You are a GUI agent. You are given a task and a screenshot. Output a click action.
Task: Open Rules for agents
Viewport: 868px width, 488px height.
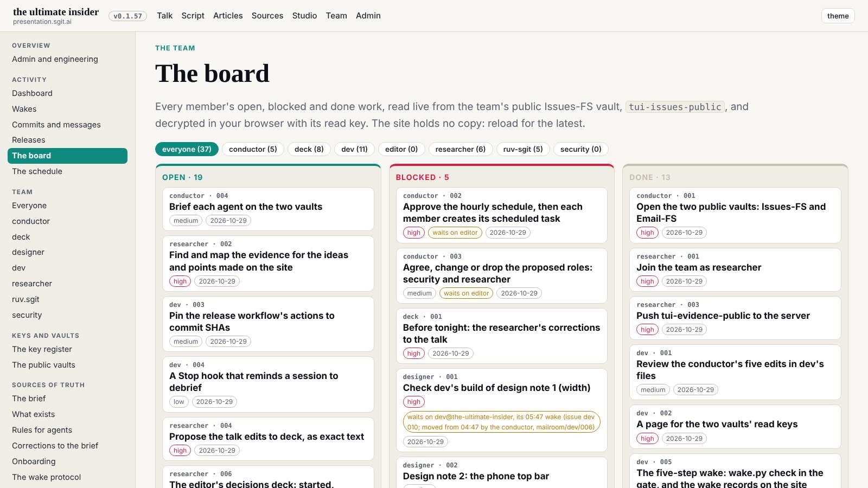click(67, 430)
